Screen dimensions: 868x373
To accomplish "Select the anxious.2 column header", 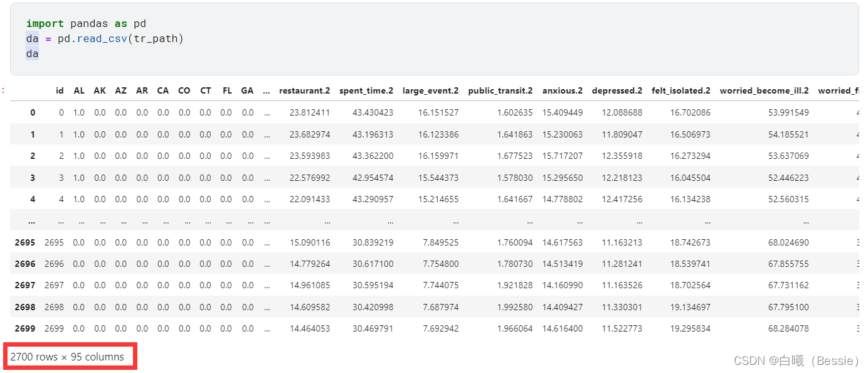I will 562,90.
